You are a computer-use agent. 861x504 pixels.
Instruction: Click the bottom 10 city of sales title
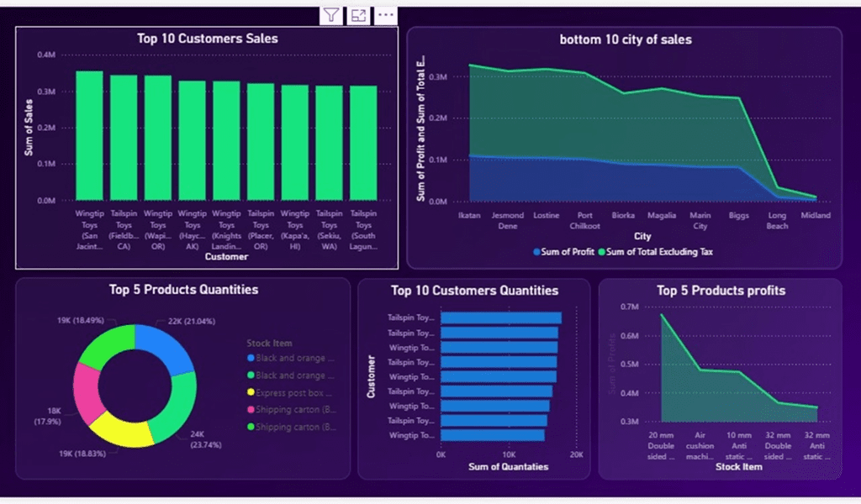(626, 39)
